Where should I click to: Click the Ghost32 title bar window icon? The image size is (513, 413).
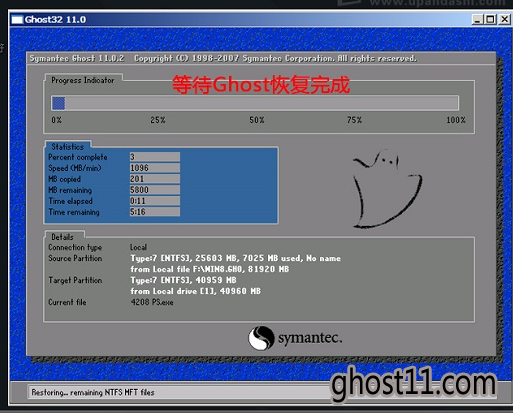click(17, 20)
